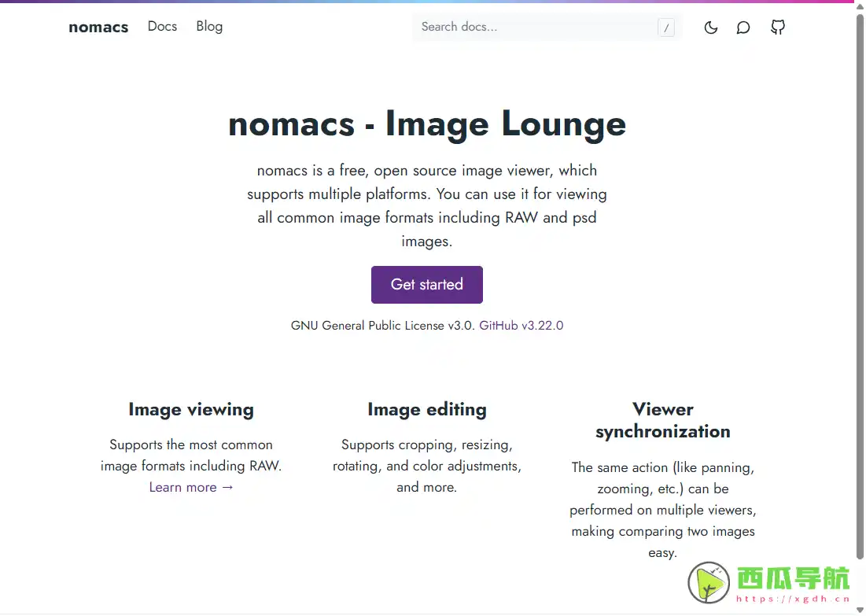The image size is (866, 616).
Task: Select the nomacs - Image Lounge heading
Action: (x=427, y=124)
